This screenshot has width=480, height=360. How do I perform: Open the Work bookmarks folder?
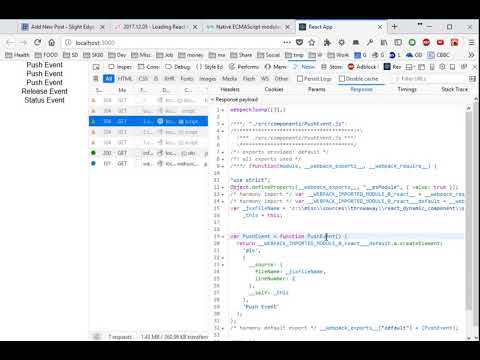[x=339, y=55]
